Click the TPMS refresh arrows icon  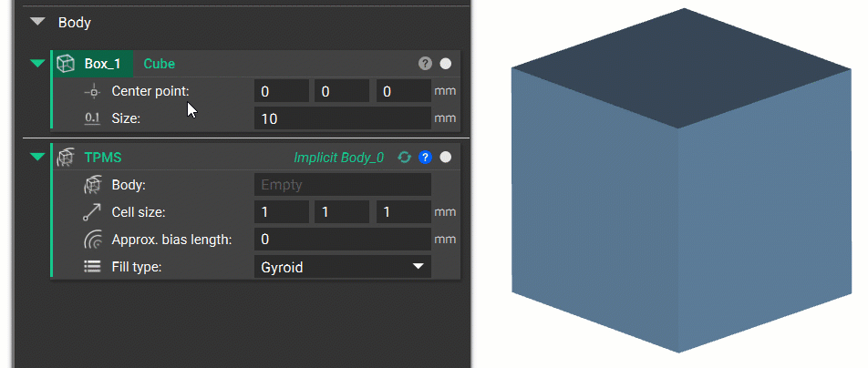tap(405, 158)
